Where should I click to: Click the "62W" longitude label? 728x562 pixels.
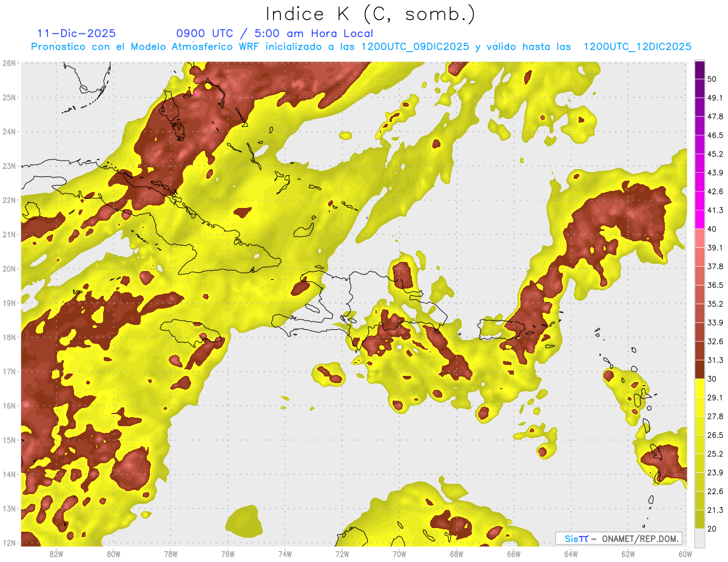coord(628,554)
